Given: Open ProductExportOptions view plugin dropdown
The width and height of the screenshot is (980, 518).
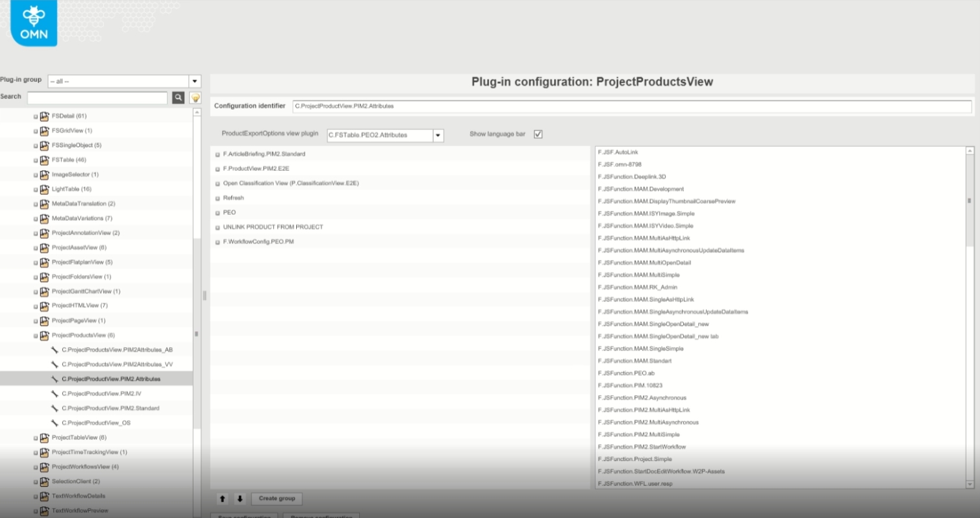Looking at the screenshot, I should click(x=438, y=136).
